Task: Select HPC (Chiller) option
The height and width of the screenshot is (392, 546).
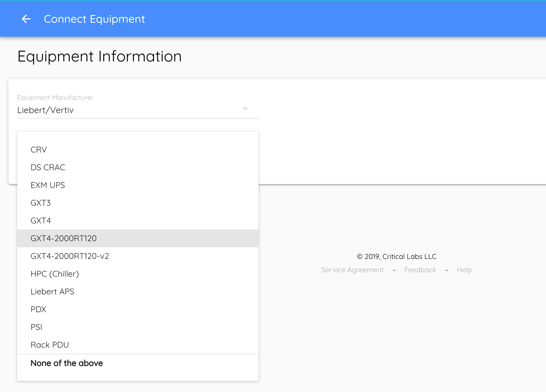Action: (x=55, y=274)
